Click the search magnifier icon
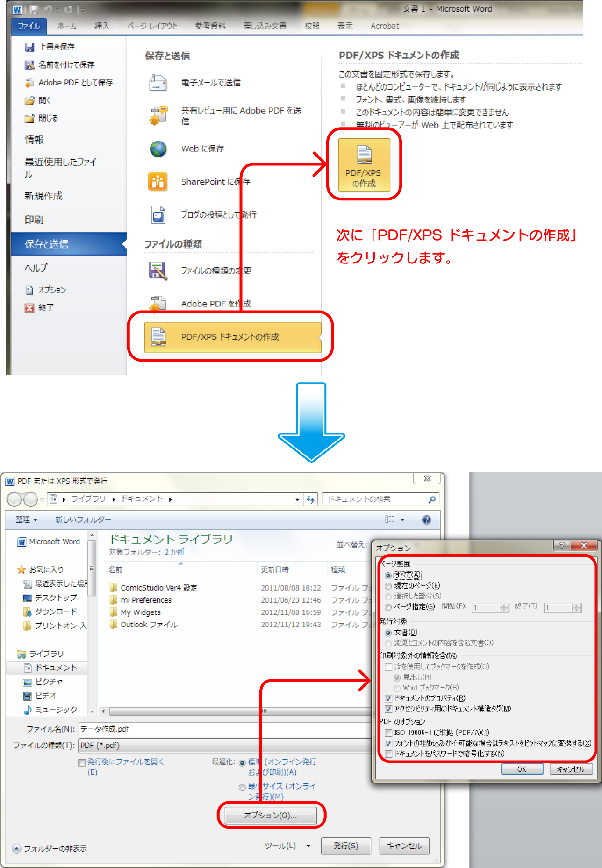Image resolution: width=602 pixels, height=868 pixels. click(x=432, y=499)
